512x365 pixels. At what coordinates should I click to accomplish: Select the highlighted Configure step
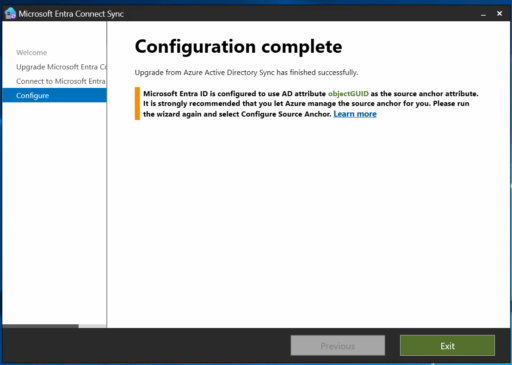pos(54,95)
